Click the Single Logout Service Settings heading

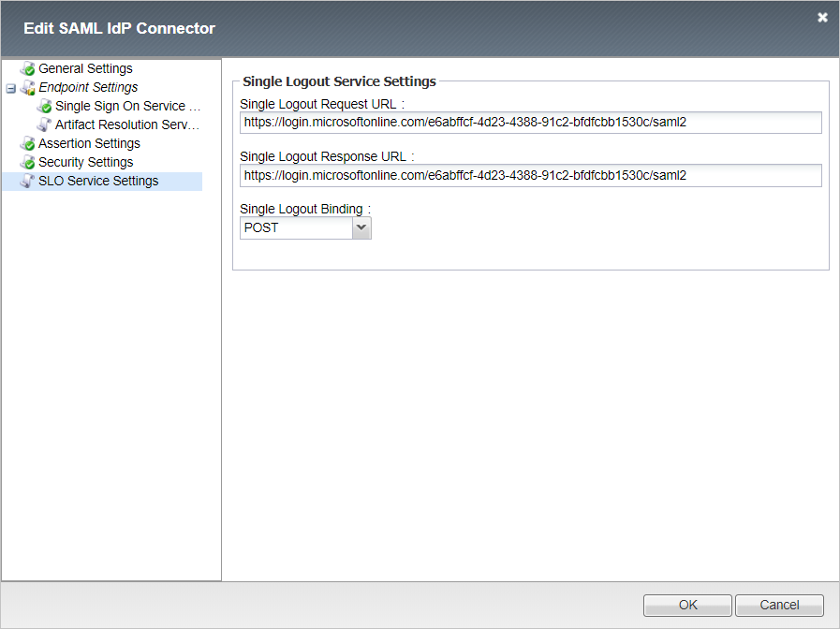point(340,81)
